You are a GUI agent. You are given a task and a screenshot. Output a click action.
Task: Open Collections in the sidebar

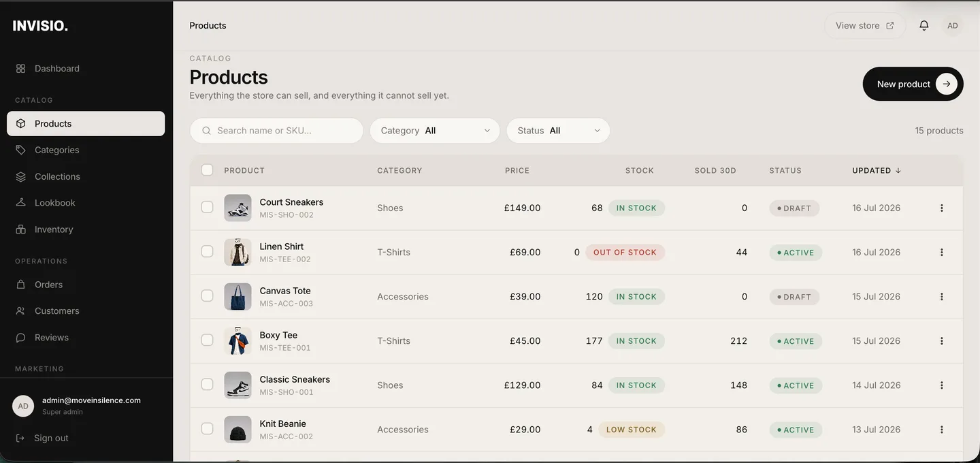[86, 176]
